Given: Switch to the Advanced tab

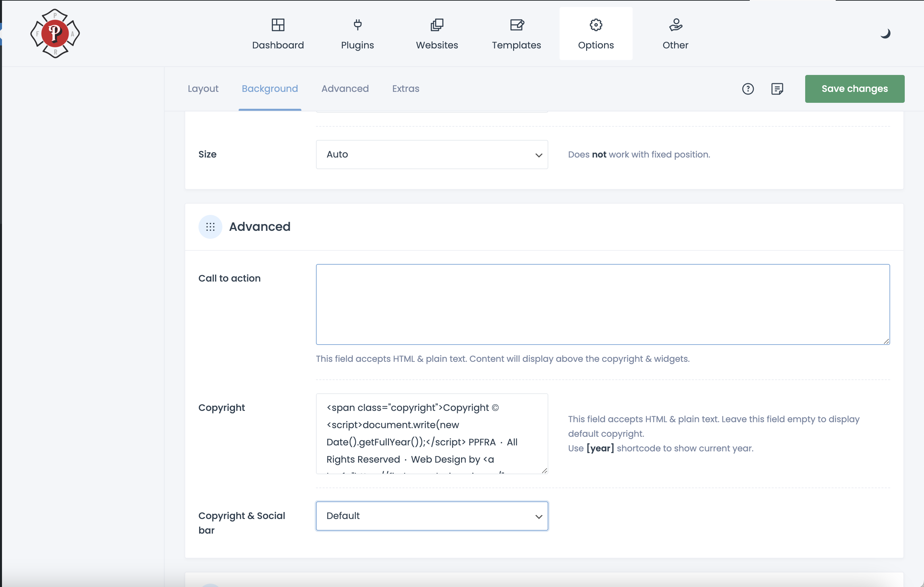Looking at the screenshot, I should pos(345,89).
